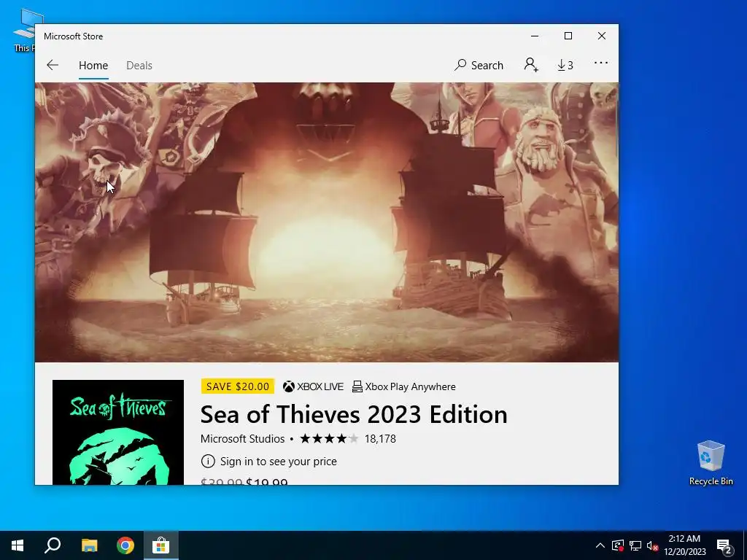Launch Google Chrome from the taskbar

click(x=125, y=545)
